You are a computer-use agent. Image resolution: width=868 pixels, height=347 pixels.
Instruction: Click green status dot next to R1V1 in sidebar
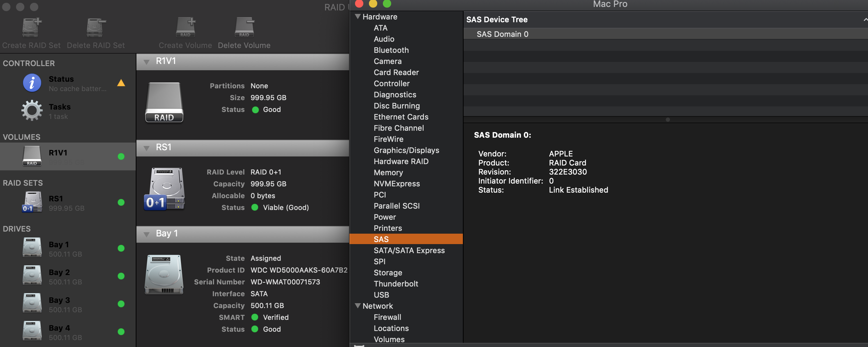tap(121, 156)
